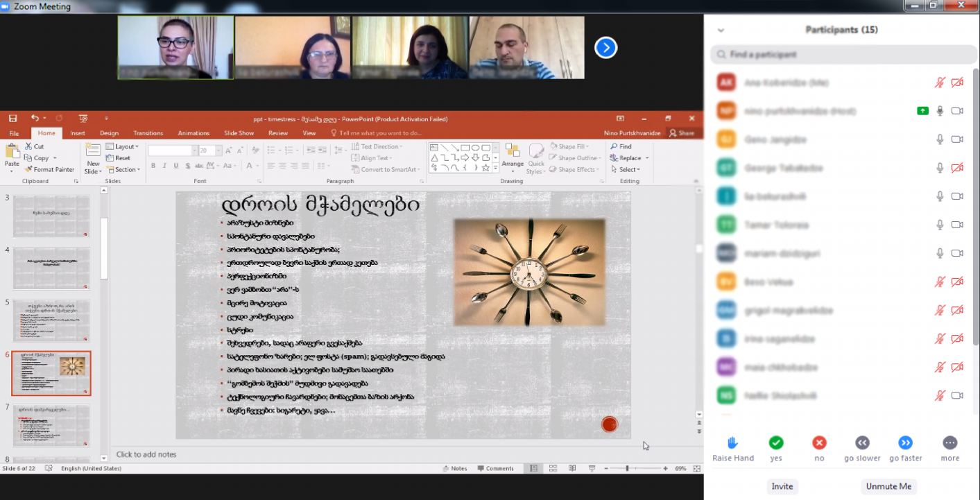Select the star shape in shapes gallery
980x500 pixels.
pyautogui.click(x=485, y=168)
